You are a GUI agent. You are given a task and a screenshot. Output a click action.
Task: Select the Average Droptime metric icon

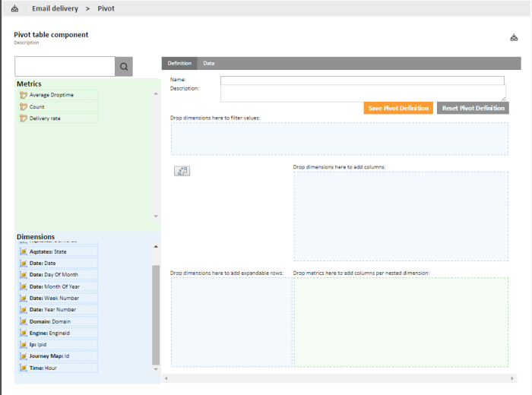24,95
